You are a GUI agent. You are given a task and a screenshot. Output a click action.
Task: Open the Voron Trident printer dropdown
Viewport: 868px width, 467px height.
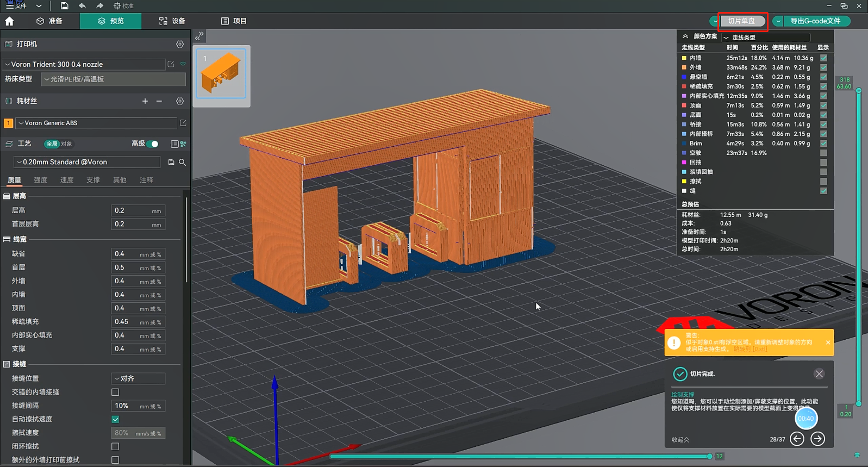click(84, 64)
